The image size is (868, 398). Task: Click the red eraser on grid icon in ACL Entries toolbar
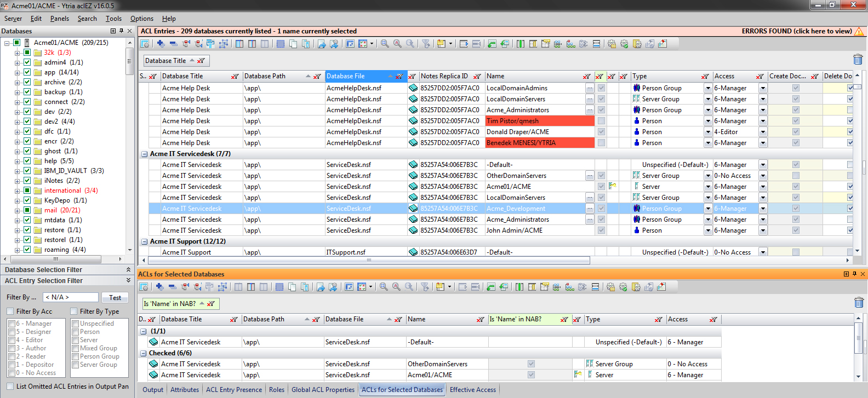point(663,44)
